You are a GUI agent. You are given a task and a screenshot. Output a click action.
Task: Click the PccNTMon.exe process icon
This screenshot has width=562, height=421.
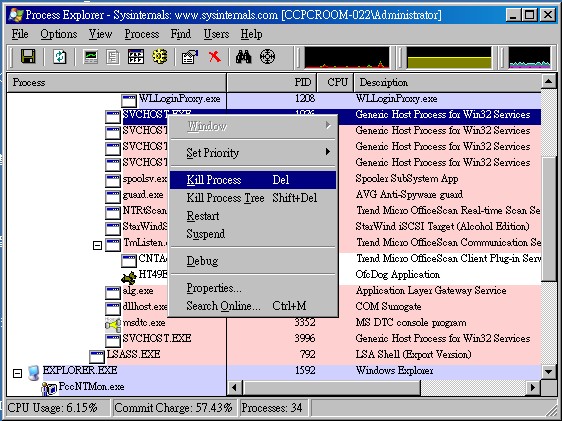tap(49, 389)
